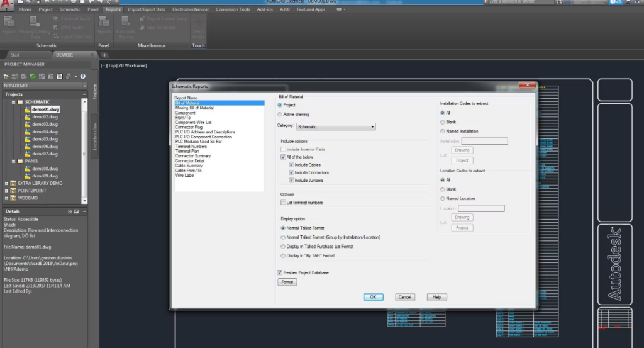The height and width of the screenshot is (348, 644).
Task: Click Plot/Publish icon in Project Manager
Action: click(x=68, y=76)
